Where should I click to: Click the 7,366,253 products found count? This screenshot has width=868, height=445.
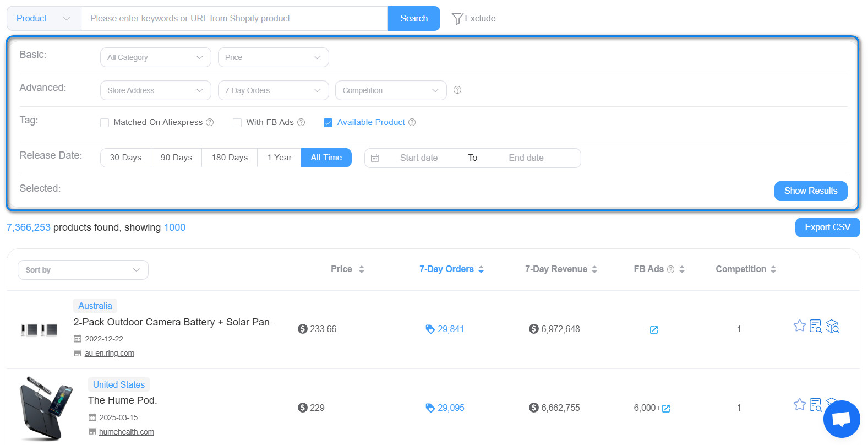(x=29, y=227)
